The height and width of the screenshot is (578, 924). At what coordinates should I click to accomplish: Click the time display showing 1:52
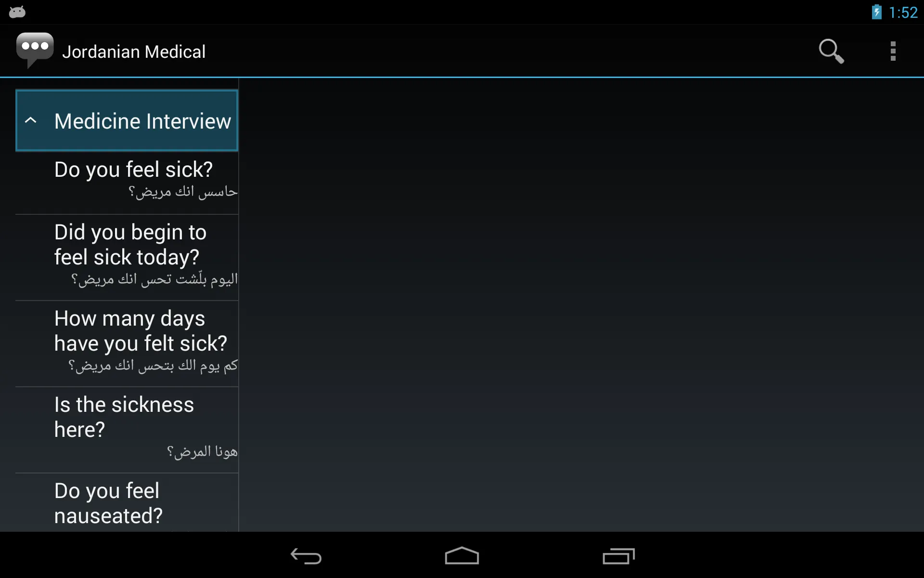pyautogui.click(x=905, y=12)
